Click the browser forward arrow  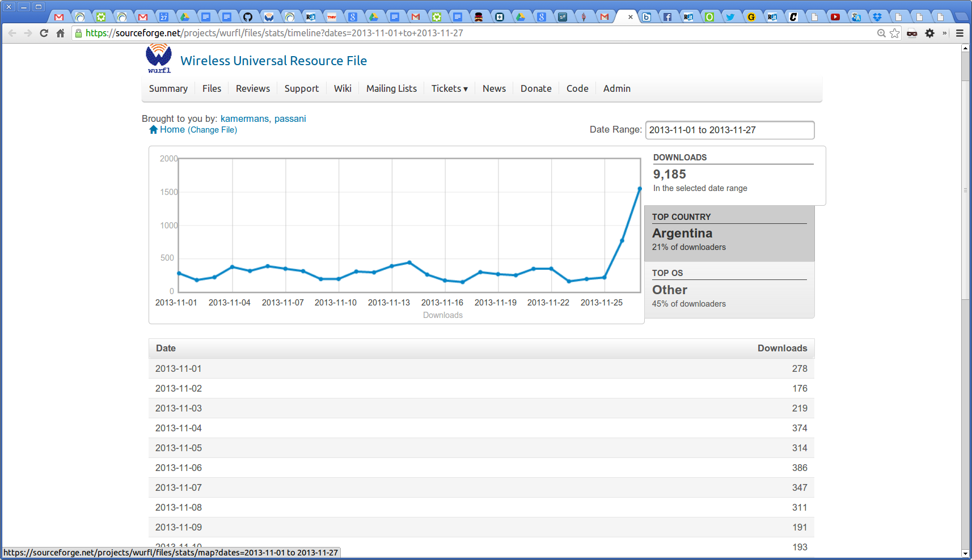tap(28, 33)
